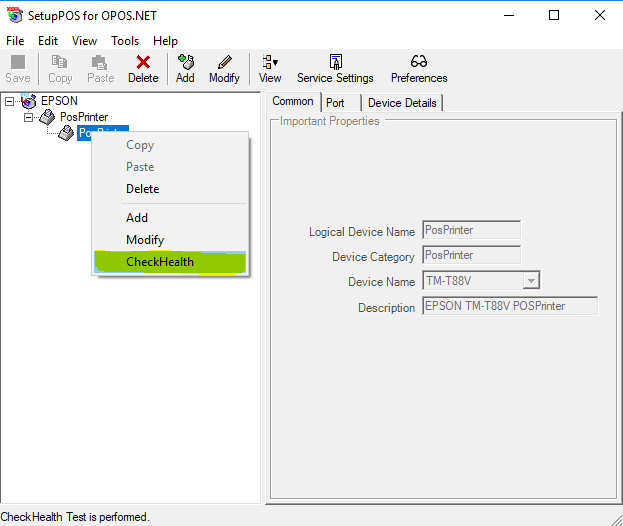The image size is (623, 526).
Task: Choose Copy in the context menu
Action: coord(170,145)
